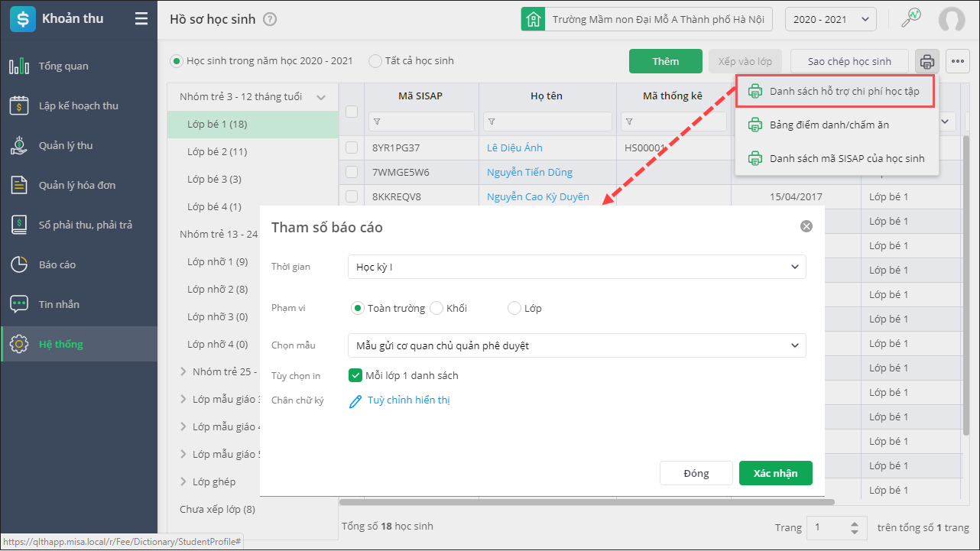Tick the checkbox for row 7WMGE5W6
980x551 pixels.
click(x=352, y=172)
